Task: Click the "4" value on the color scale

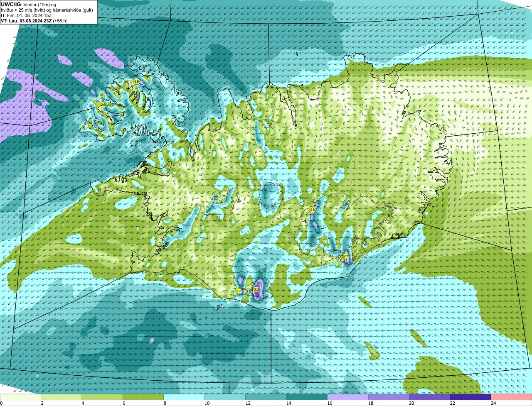Action: pos(83,403)
